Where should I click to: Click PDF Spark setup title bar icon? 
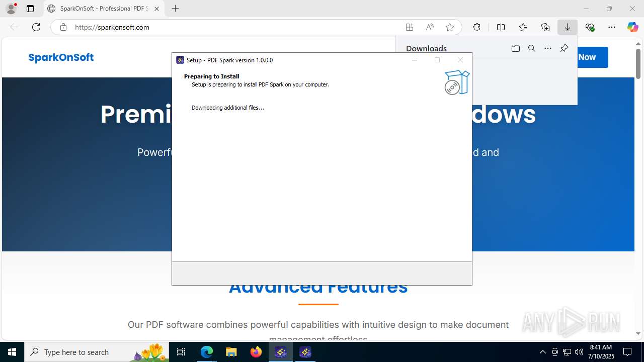click(x=180, y=60)
